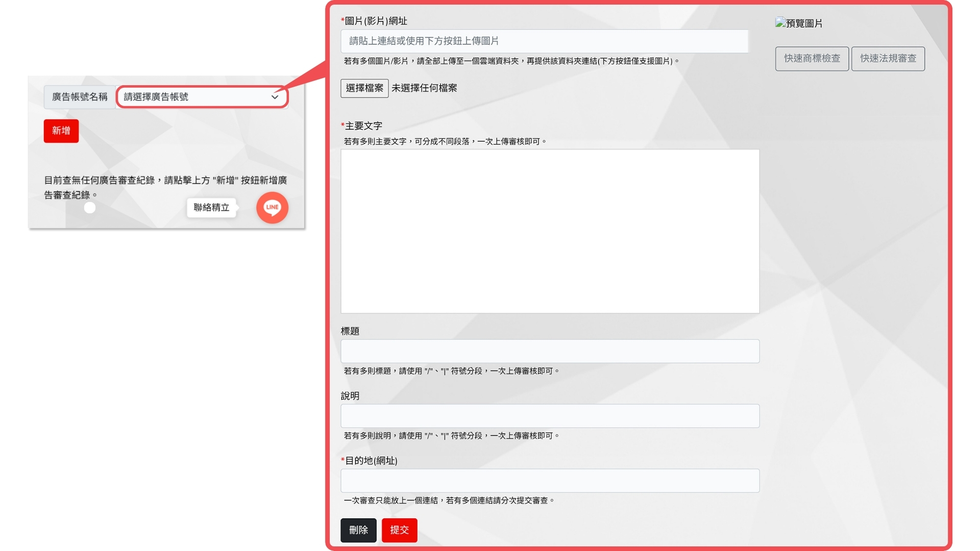This screenshot has width=980, height=551.
Task: Click the 預覽圖片 placeholder text
Action: pos(804,23)
